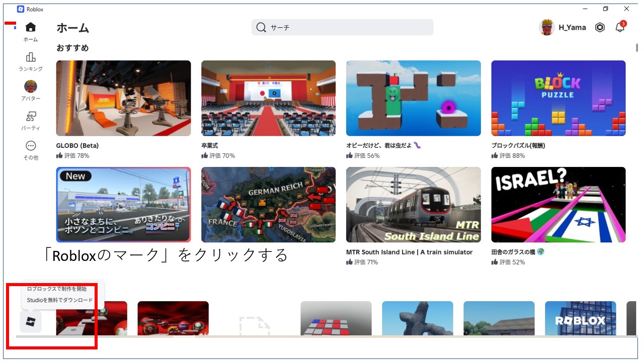Viewport: 644px width, 362px height.
Task: Open the blank placeholder thumbnail in bottom row
Action: [255, 318]
